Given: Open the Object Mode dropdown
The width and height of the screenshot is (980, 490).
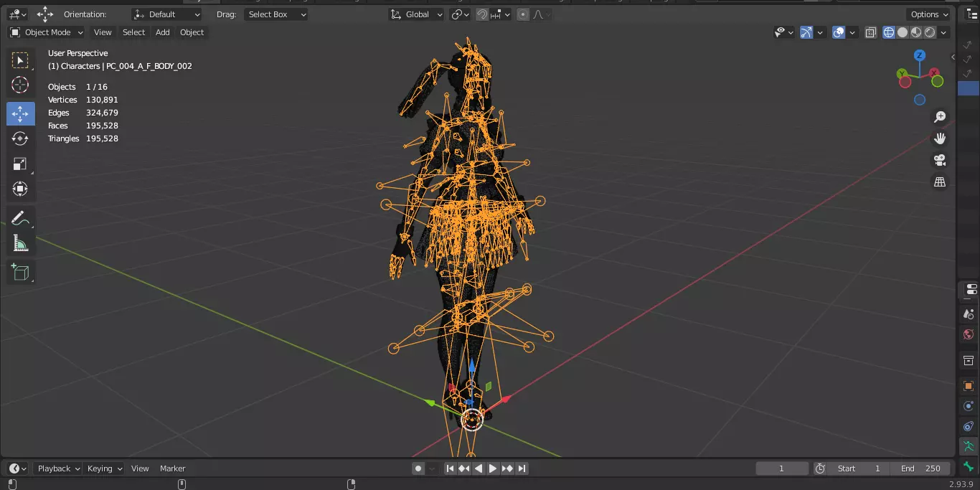Looking at the screenshot, I should coord(47,32).
